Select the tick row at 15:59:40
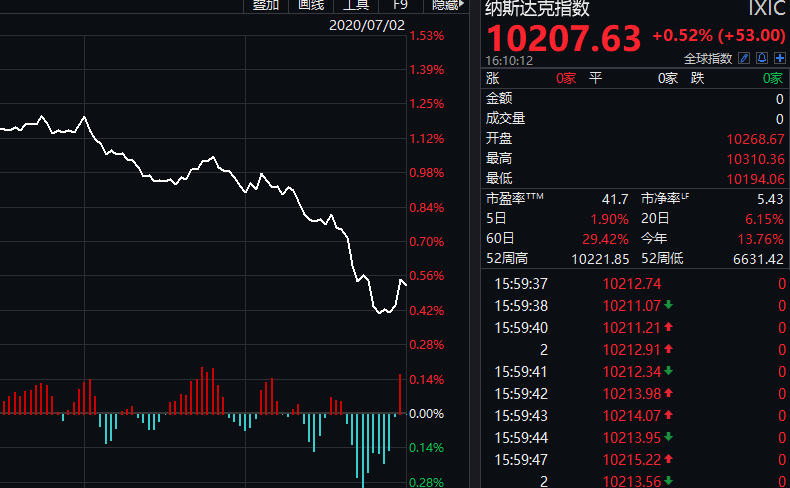 [x=635, y=328]
